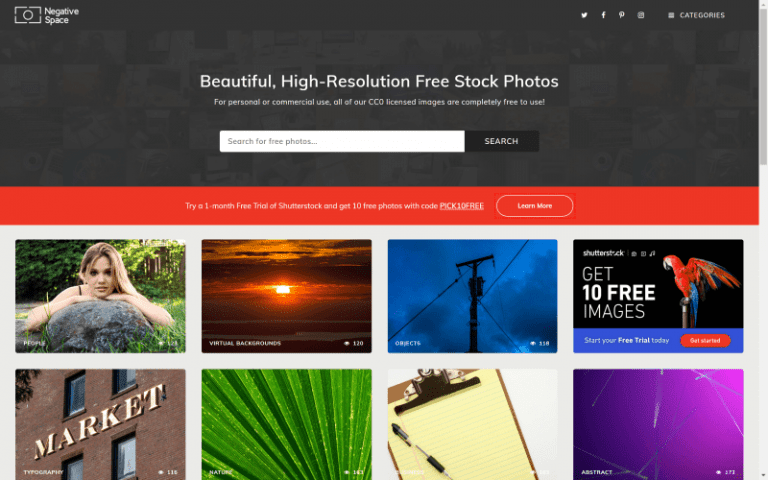Open the Twitter social link
Image resolution: width=768 pixels, height=480 pixels.
click(x=584, y=15)
